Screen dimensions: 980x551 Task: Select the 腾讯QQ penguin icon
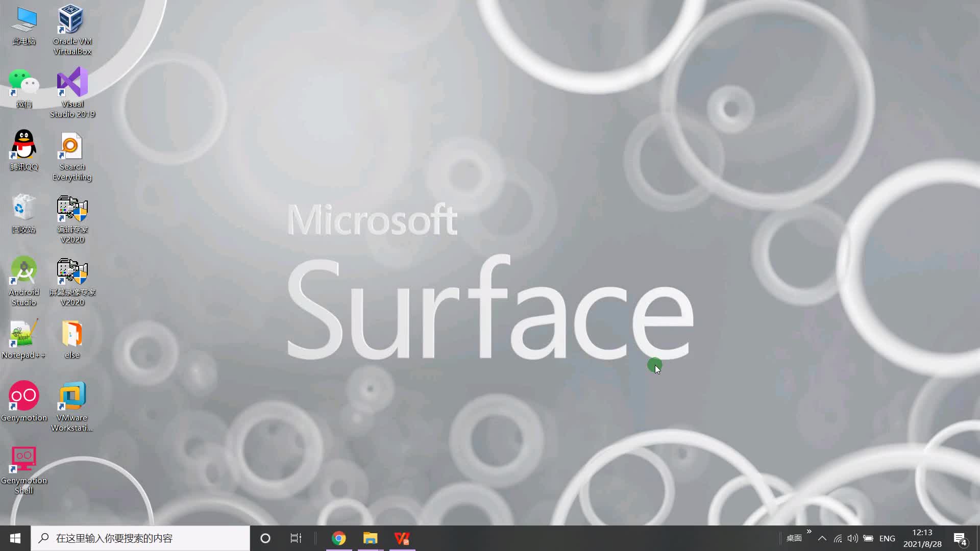[x=24, y=151]
